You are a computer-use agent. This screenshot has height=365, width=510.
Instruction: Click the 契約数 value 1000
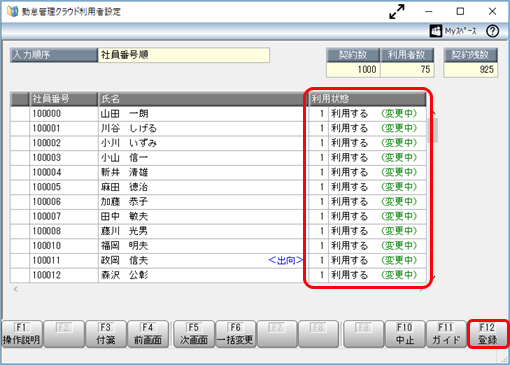[x=353, y=70]
